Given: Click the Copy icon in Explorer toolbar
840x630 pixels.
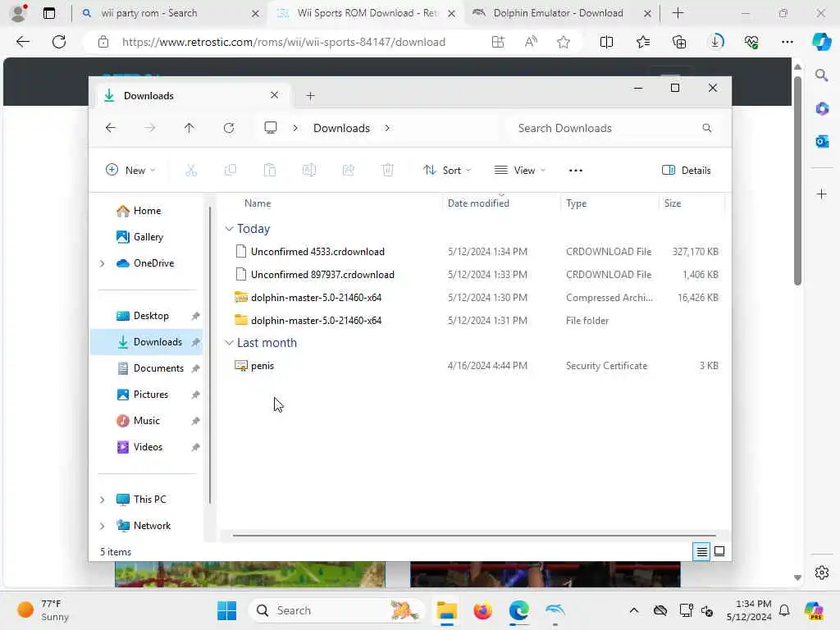Looking at the screenshot, I should click(x=231, y=171).
